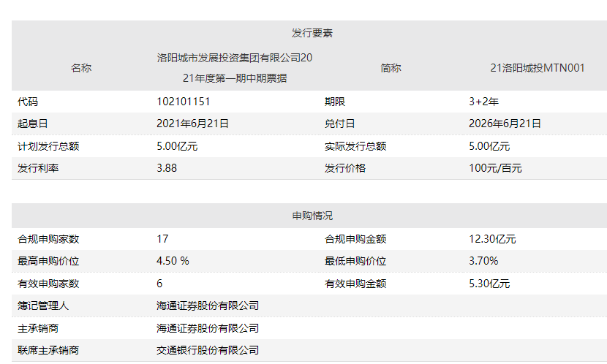This screenshot has height=364, width=607.
Task: Click the actual issue amount 5.00亿元
Action: coord(489,146)
